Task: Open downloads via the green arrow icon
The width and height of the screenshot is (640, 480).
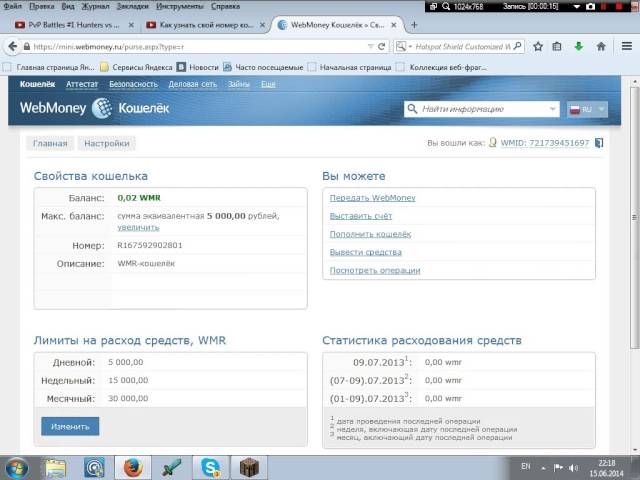Action: pos(578,47)
